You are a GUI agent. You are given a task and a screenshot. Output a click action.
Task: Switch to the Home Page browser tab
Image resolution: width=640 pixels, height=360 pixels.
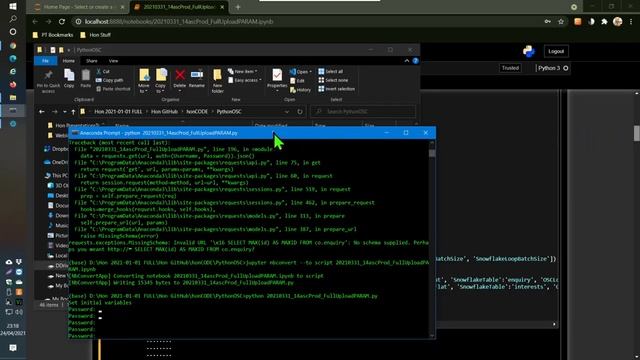[78, 7]
